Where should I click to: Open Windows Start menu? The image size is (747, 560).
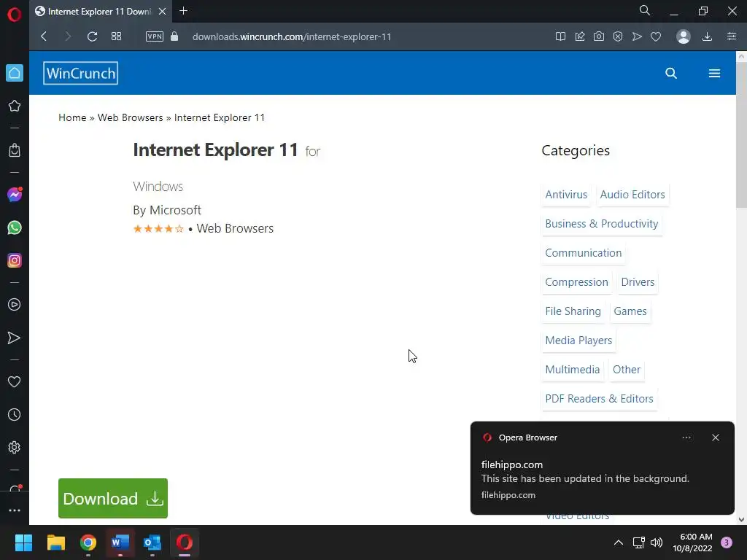(23, 542)
